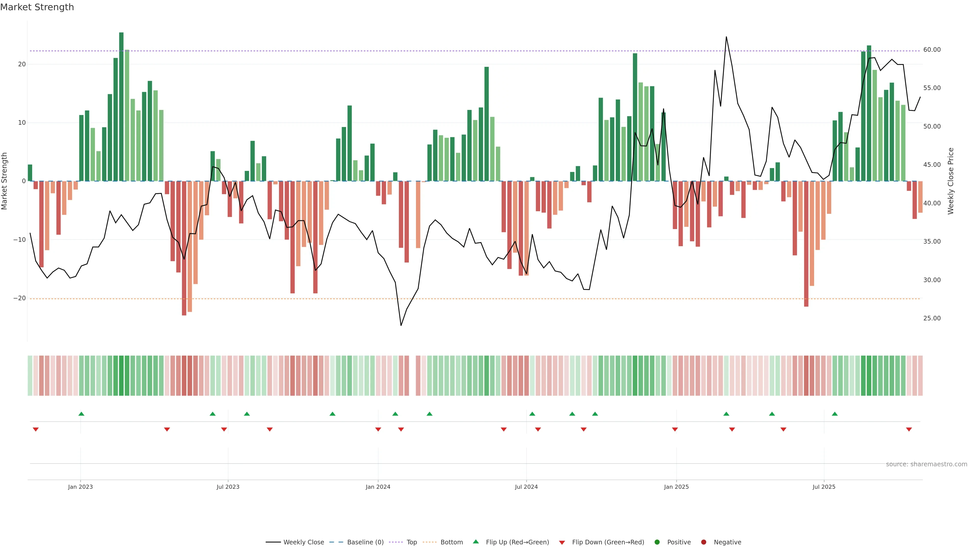Click the Weekly Close Price axis title
This screenshot has height=551, width=980.
[x=951, y=181]
